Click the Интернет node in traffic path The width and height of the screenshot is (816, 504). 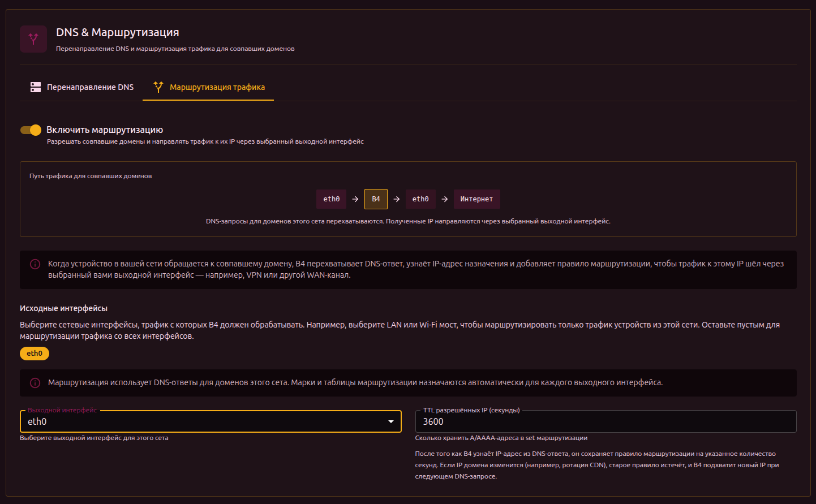click(x=476, y=199)
